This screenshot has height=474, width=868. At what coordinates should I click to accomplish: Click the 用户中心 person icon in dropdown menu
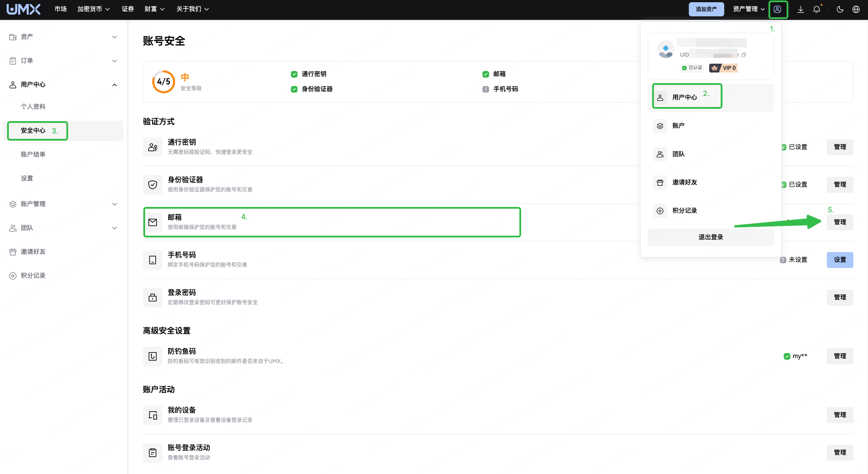(660, 98)
